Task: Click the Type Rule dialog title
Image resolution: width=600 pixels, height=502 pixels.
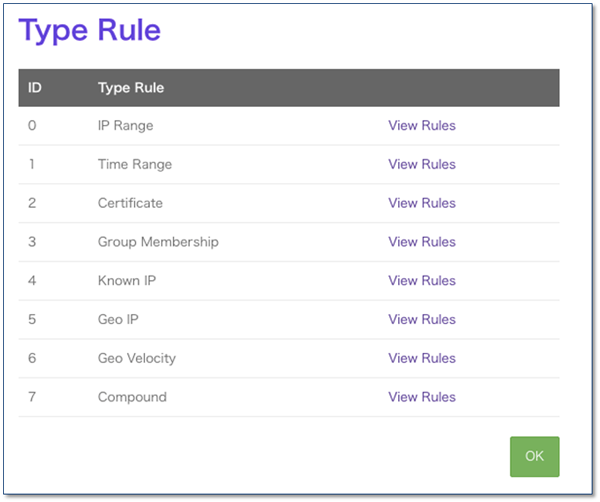Action: coord(90,30)
